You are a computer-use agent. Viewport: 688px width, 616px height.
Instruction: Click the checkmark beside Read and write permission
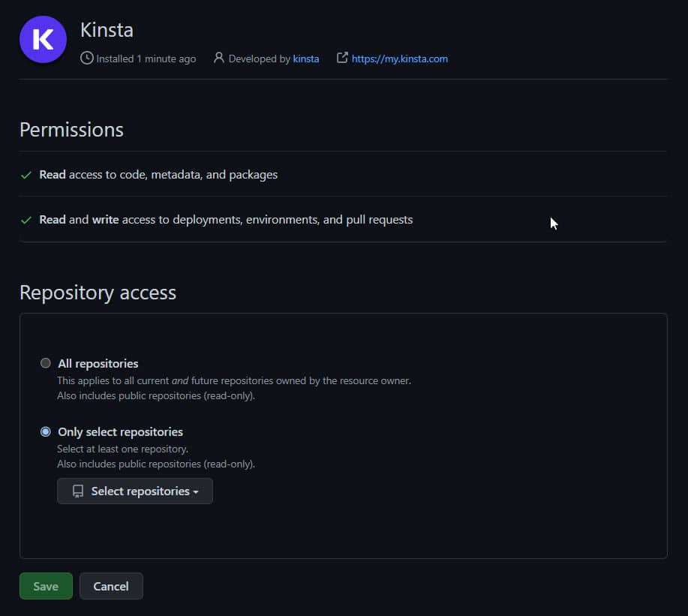[25, 219]
